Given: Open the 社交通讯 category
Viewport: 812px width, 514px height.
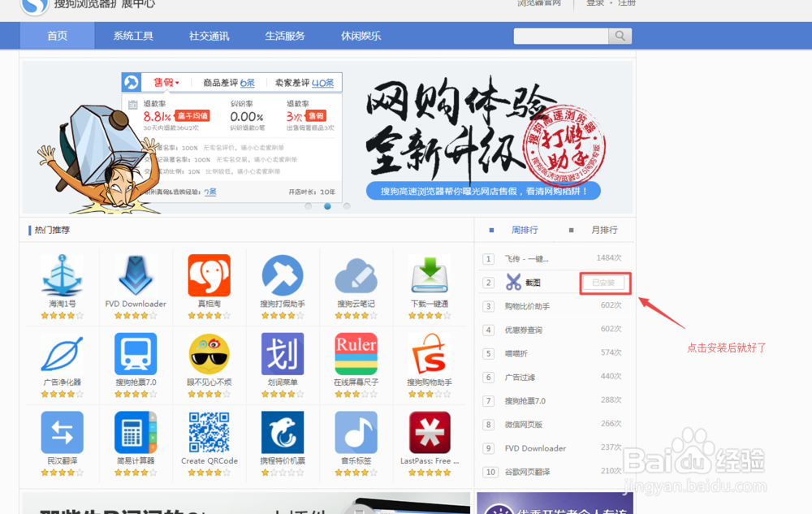Looking at the screenshot, I should point(209,36).
